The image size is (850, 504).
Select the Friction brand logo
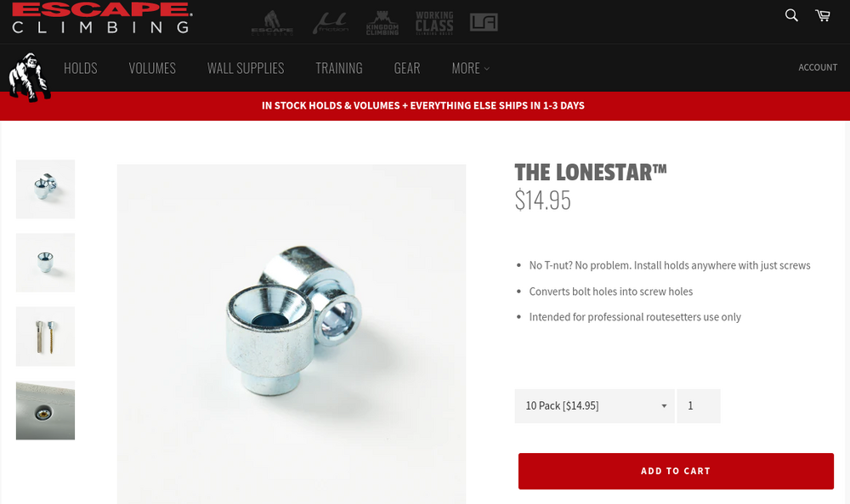tap(331, 23)
